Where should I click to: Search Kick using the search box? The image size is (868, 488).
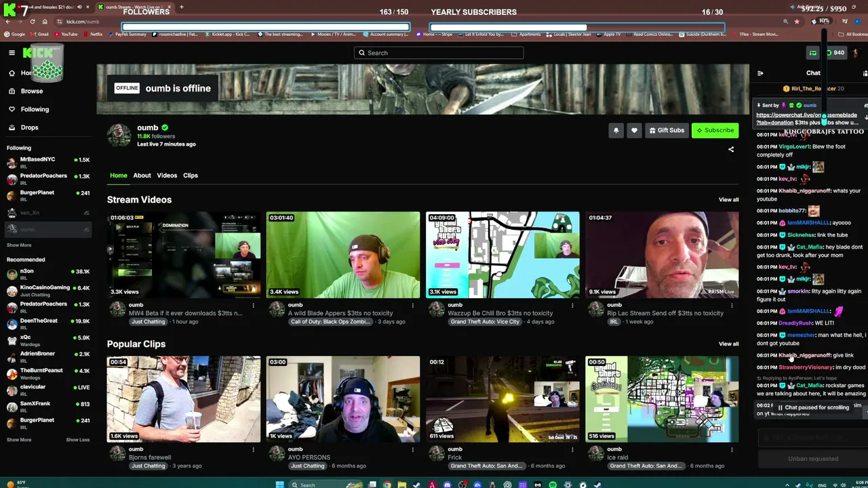(439, 53)
